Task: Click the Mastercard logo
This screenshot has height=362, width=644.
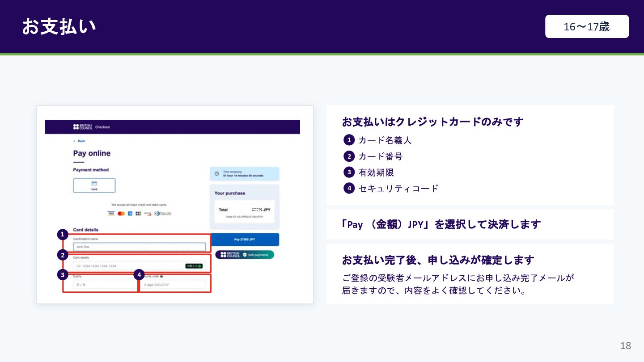Action: pyautogui.click(x=121, y=214)
